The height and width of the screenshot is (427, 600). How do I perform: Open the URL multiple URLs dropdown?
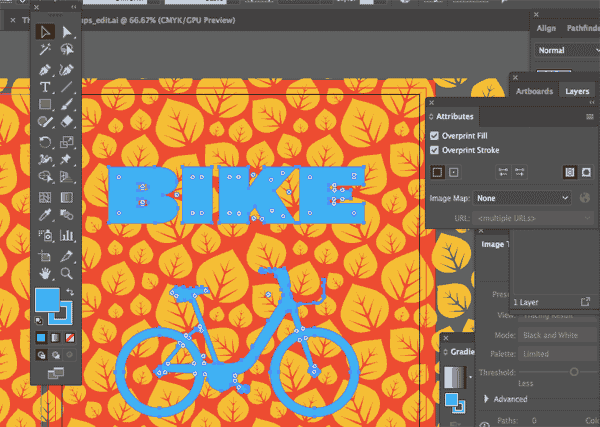[x=533, y=218]
